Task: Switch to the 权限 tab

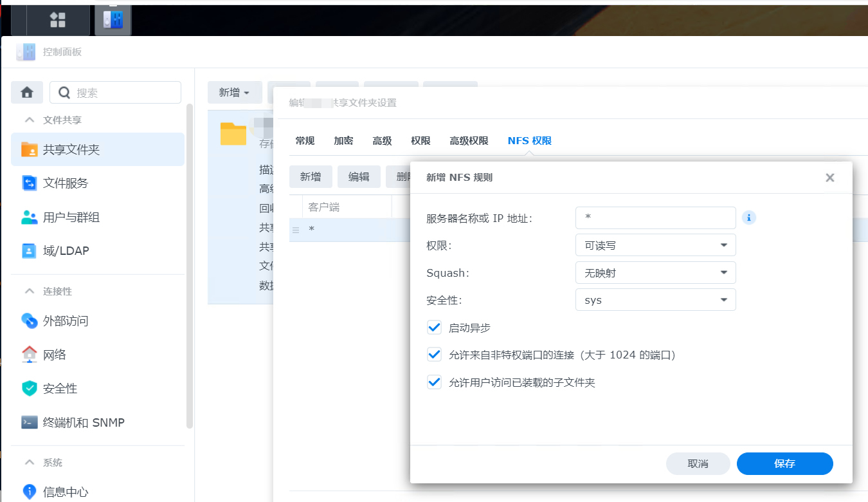Action: click(x=421, y=141)
